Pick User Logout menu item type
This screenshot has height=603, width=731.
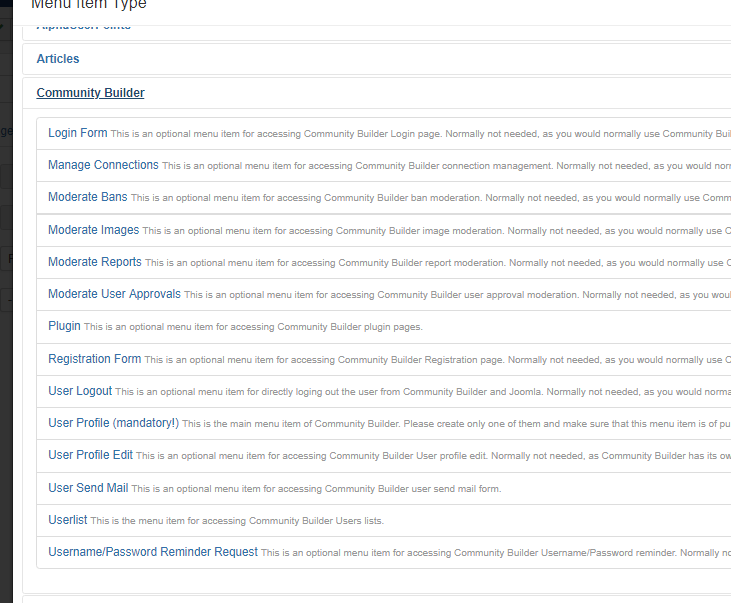click(80, 391)
